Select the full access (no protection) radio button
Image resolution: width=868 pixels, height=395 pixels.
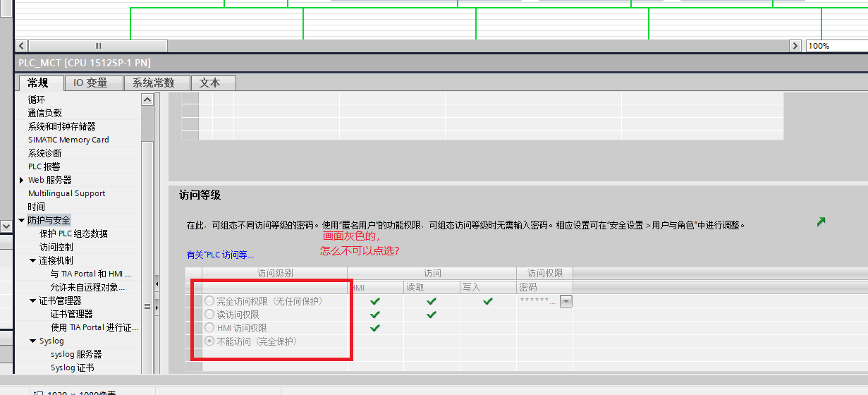(209, 301)
